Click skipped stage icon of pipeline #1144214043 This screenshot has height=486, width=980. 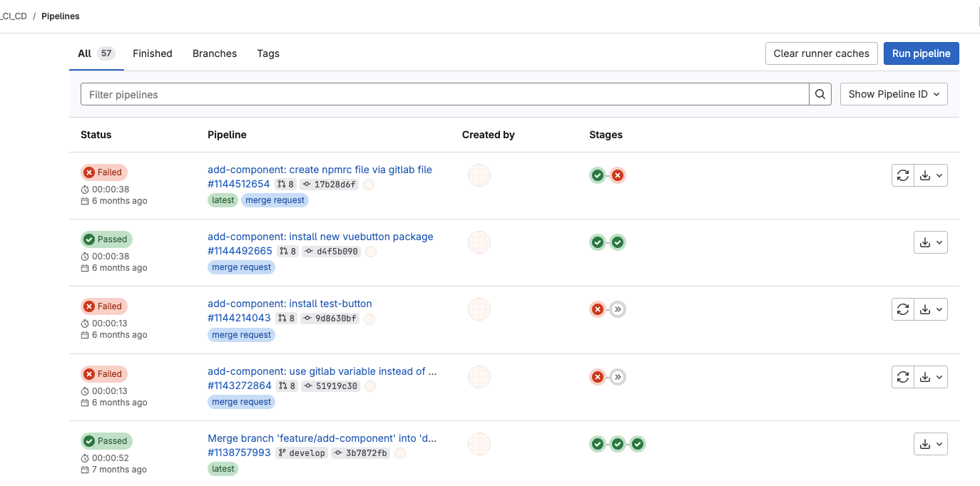click(x=618, y=309)
